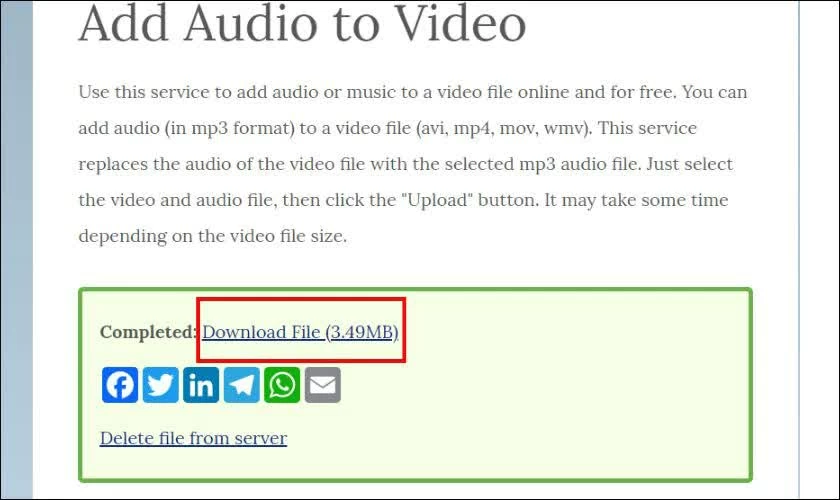Send result link by Email icon

coord(323,385)
